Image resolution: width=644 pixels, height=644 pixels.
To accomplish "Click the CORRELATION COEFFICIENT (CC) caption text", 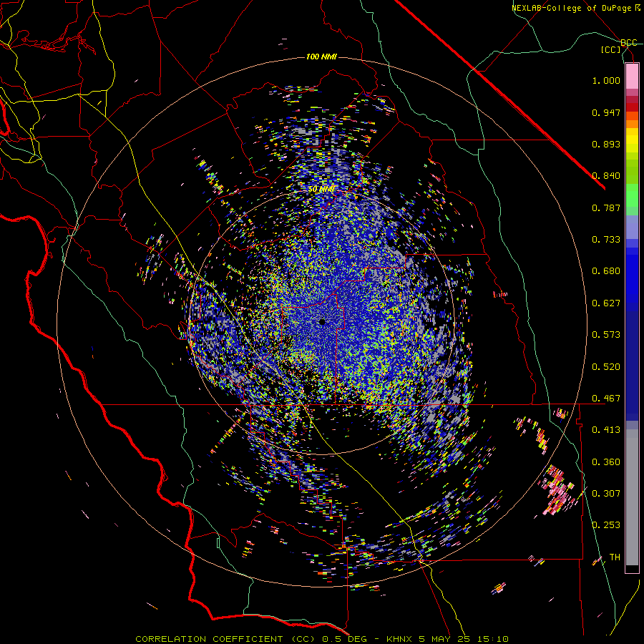I will point(225,639).
